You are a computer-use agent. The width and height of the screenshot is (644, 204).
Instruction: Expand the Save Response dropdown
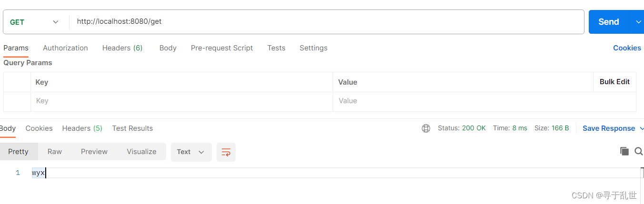641,128
